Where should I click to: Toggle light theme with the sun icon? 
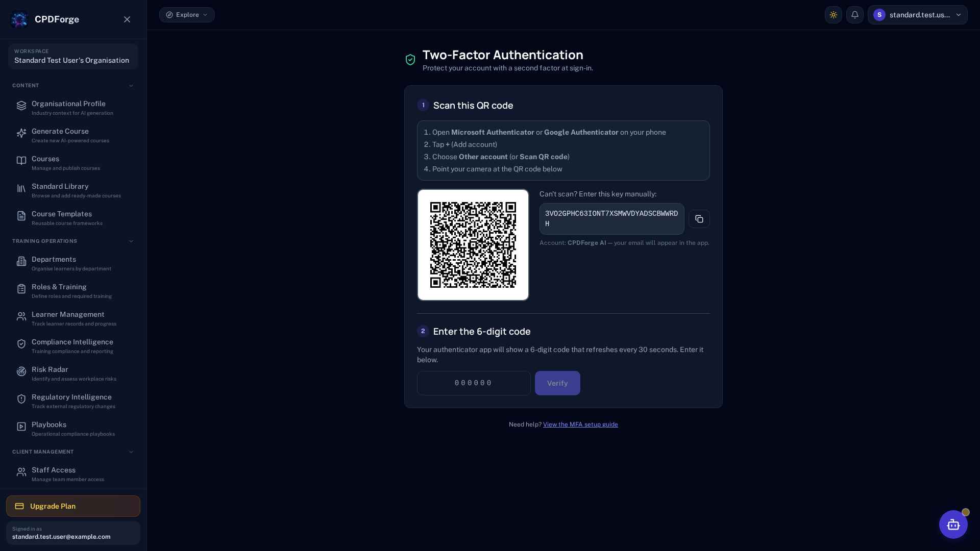pos(834,15)
